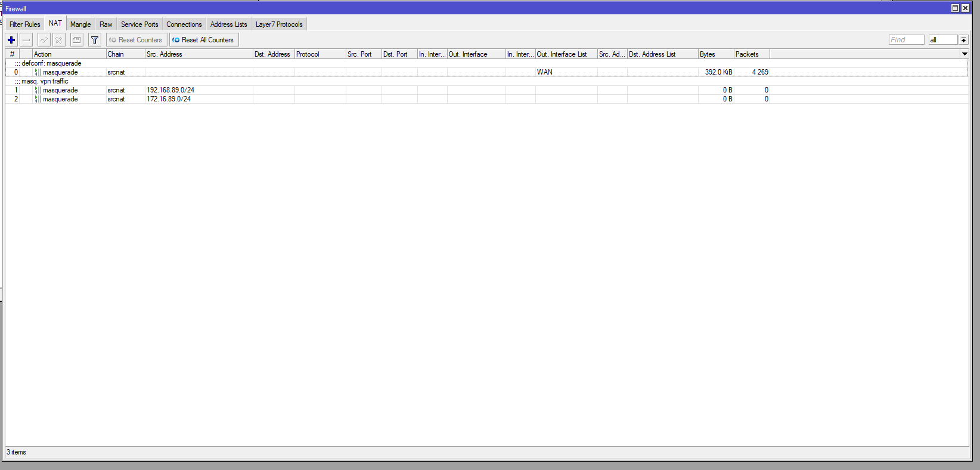Switch to Filter Rules tab
980x470 pixels.
click(25, 24)
